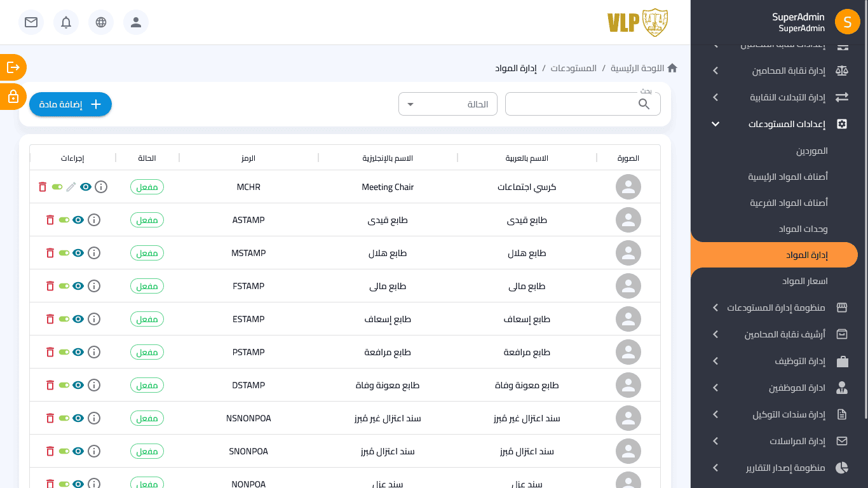Open the الحالة status dropdown filter
868x488 pixels.
tap(447, 104)
